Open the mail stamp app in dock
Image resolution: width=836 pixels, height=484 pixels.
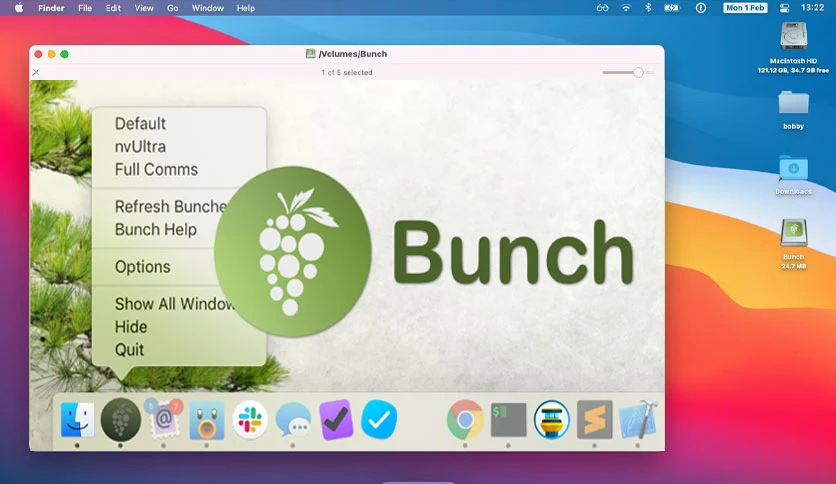(164, 420)
